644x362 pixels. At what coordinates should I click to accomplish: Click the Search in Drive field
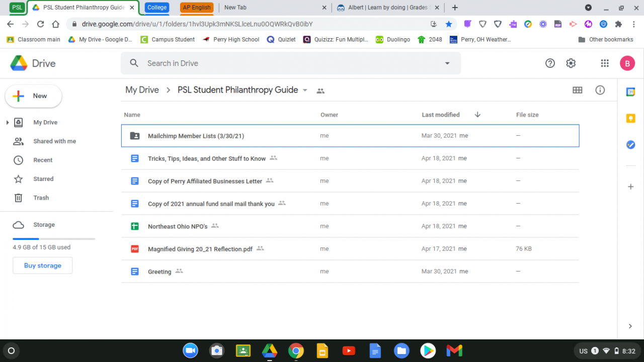291,63
